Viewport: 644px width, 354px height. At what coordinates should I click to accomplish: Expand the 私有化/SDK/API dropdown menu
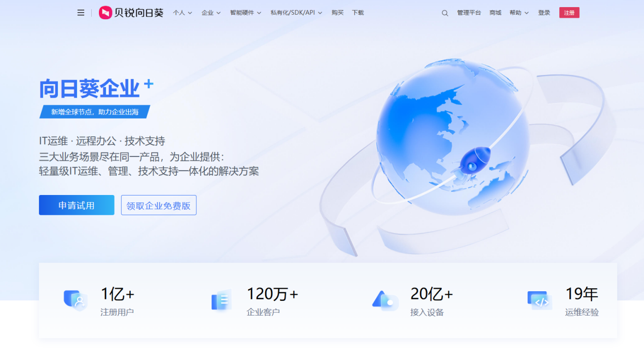[x=296, y=13]
